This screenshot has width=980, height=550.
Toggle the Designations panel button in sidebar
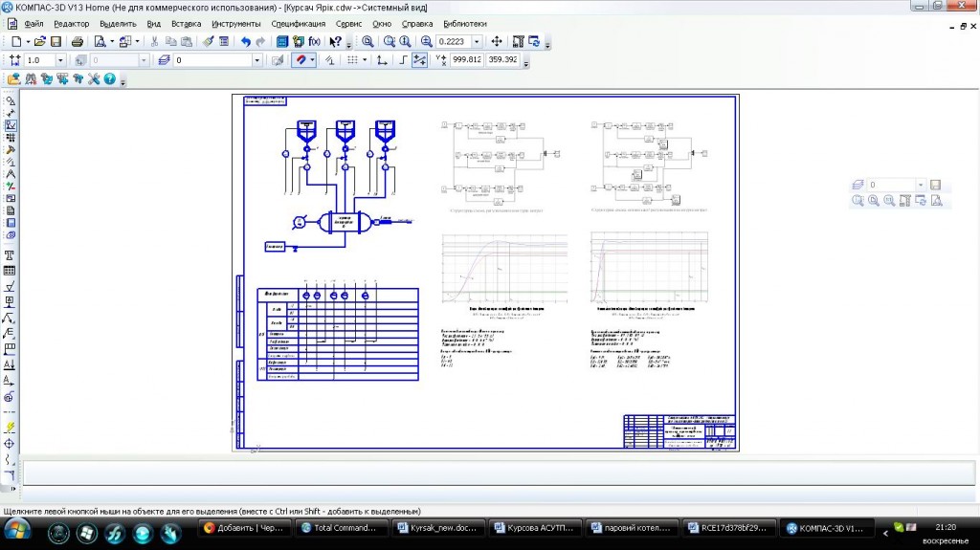(x=10, y=125)
